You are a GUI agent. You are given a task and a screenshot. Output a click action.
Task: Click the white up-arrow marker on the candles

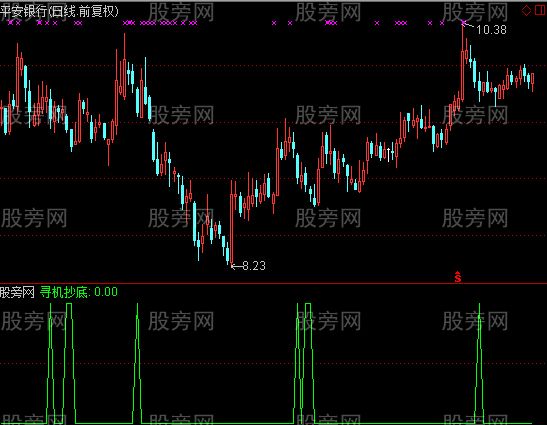388,155
